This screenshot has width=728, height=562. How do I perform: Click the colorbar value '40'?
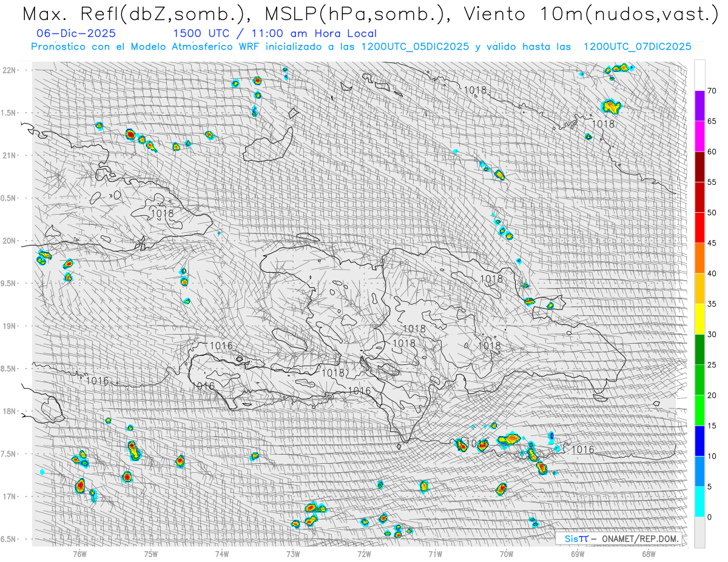(712, 273)
